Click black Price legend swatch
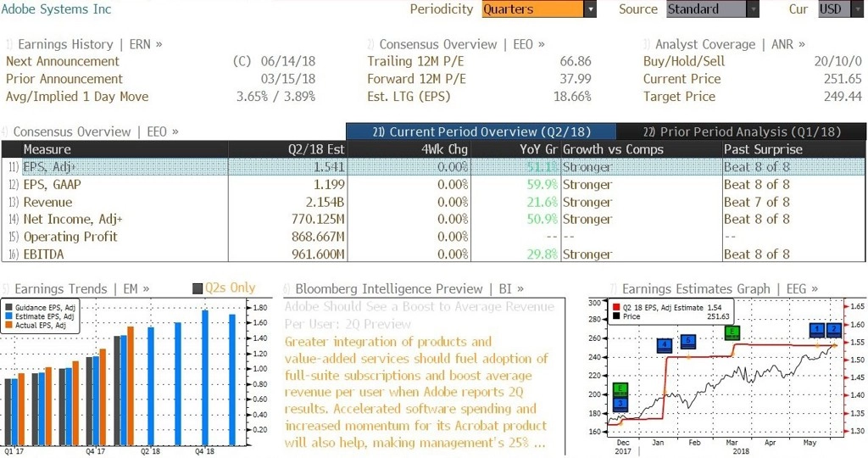The width and height of the screenshot is (868, 458). [x=617, y=316]
